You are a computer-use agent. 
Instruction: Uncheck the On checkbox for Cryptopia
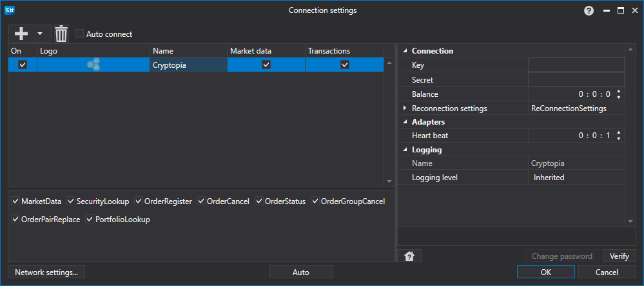(x=23, y=65)
